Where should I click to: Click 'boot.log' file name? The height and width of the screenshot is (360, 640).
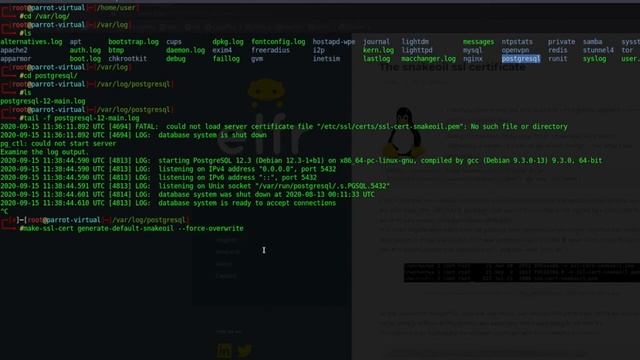coord(85,59)
